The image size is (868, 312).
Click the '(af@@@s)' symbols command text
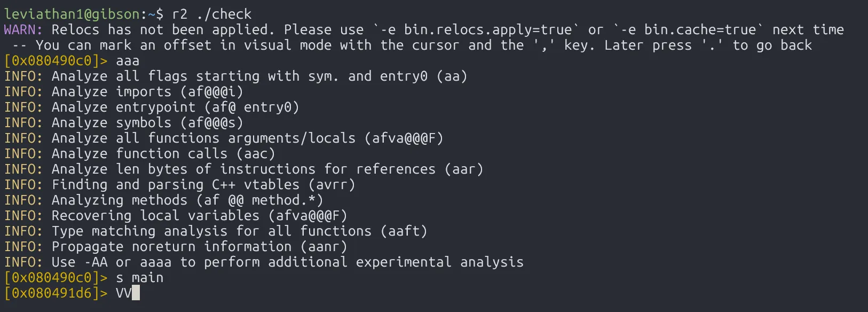tap(211, 123)
